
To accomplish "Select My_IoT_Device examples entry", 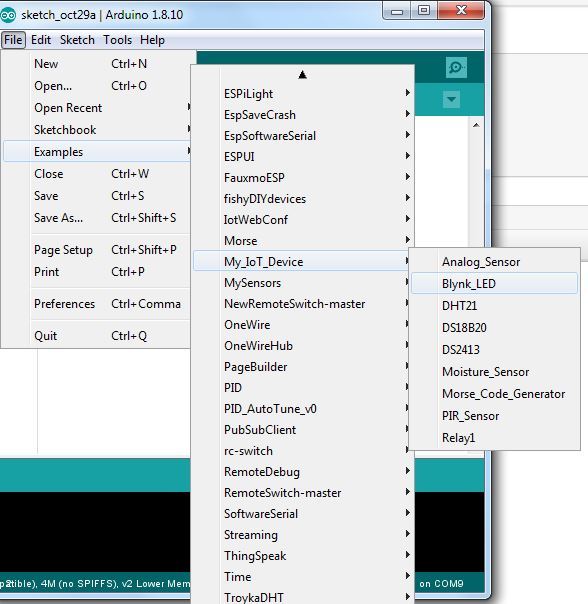I will click(x=302, y=262).
